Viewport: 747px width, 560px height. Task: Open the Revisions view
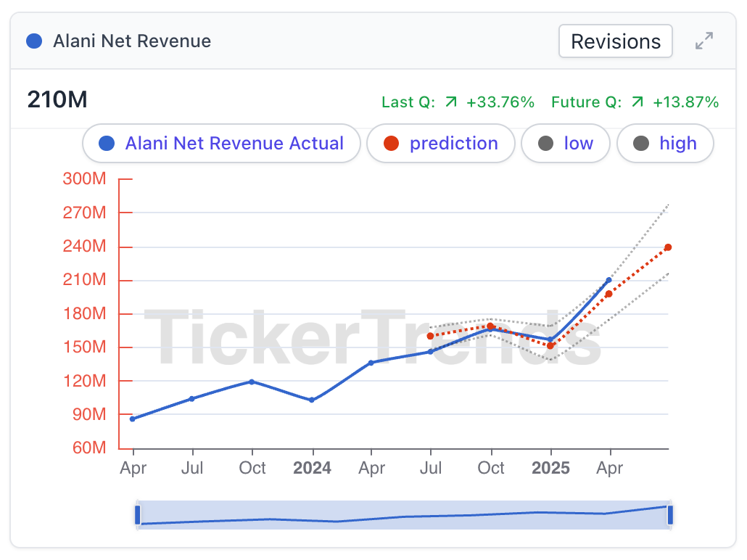615,41
